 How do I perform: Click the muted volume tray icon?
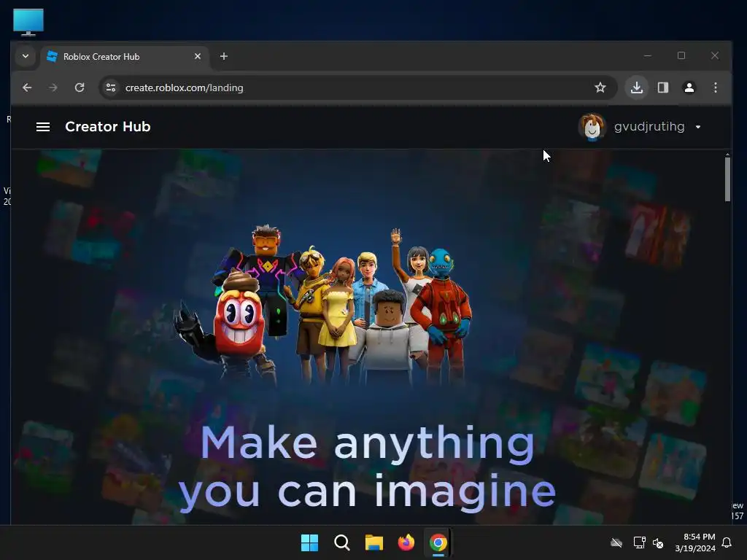(x=659, y=542)
